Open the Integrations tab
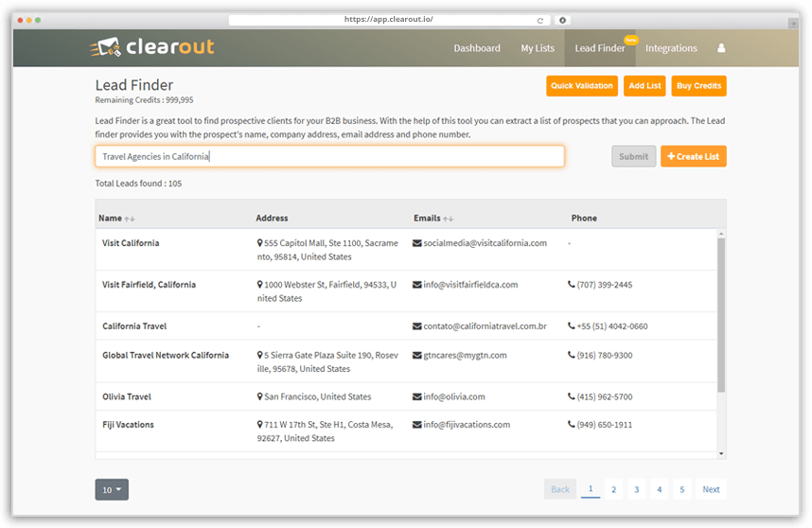 coord(671,48)
